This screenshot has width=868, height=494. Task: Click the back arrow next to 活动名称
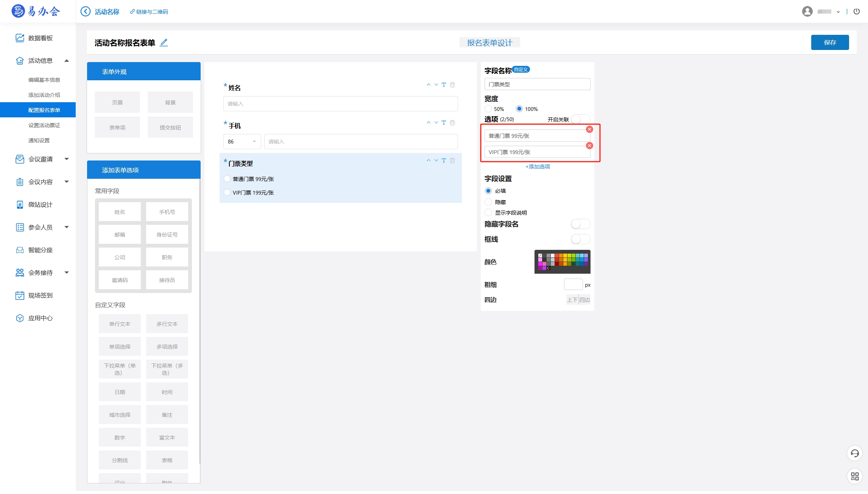pyautogui.click(x=86, y=11)
